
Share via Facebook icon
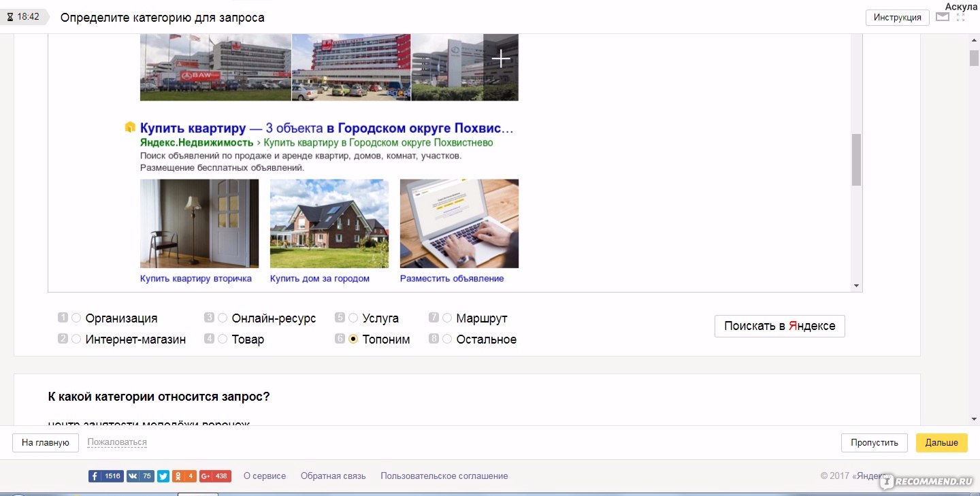[106, 476]
